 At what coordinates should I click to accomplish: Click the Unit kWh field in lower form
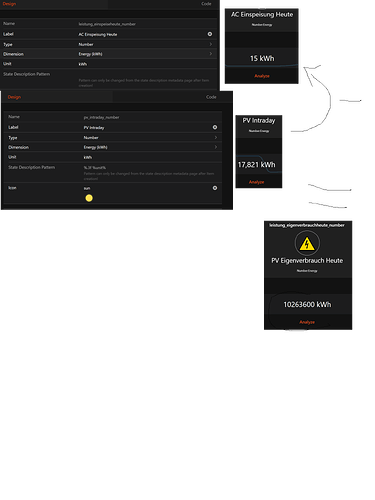[88, 157]
